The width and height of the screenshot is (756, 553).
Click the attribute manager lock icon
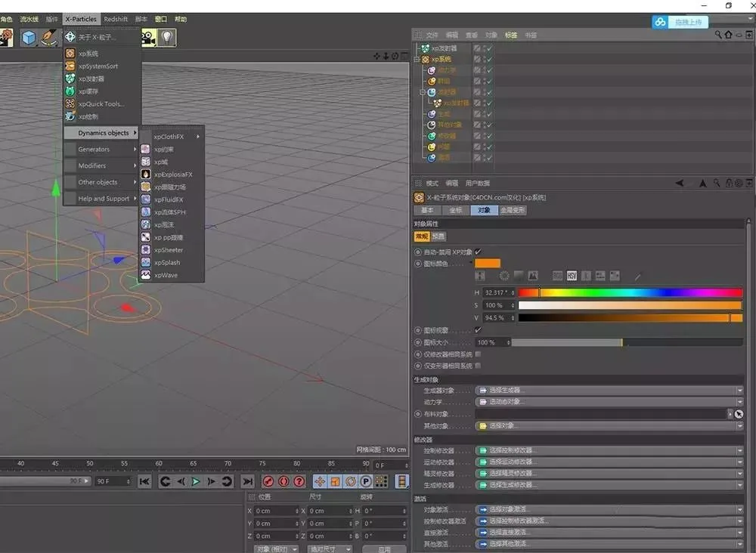coord(729,183)
